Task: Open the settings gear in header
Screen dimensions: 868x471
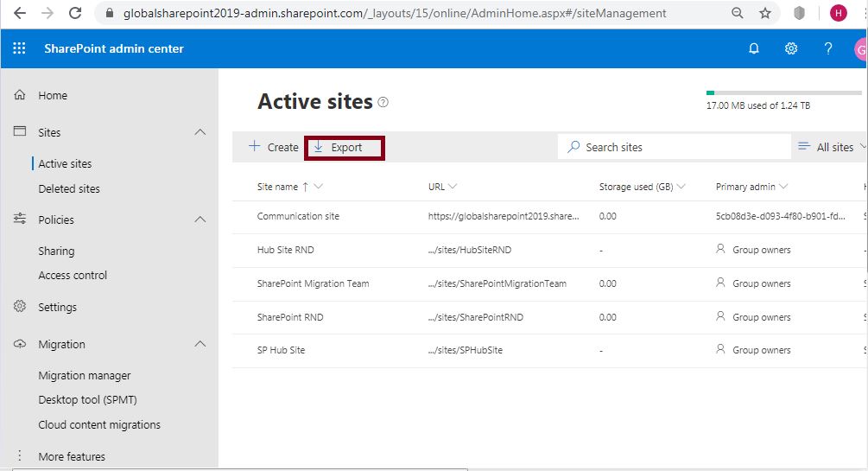Action: point(791,48)
